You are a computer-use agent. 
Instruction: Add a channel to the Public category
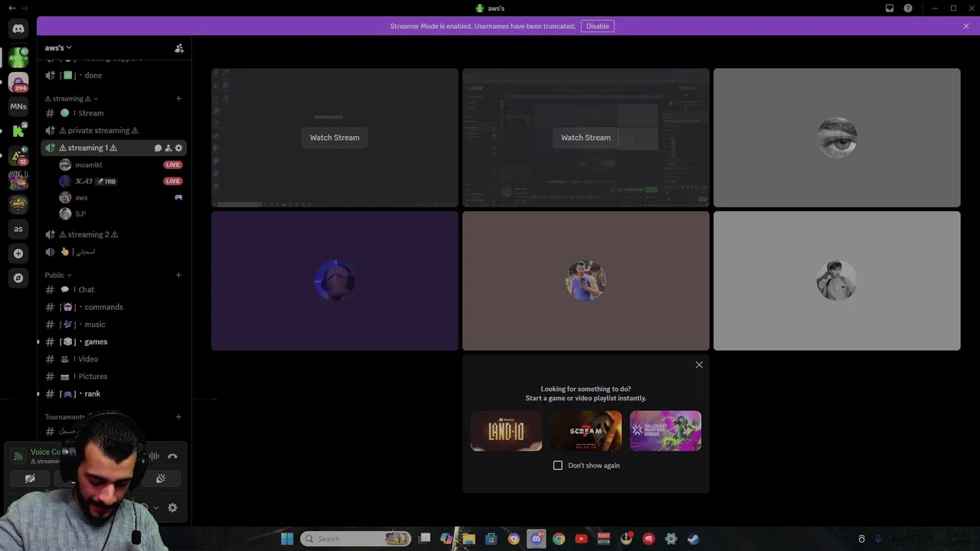pos(178,275)
